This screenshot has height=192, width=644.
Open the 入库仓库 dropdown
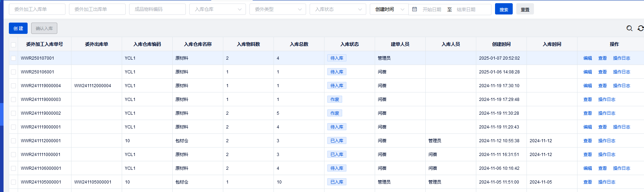tap(218, 9)
